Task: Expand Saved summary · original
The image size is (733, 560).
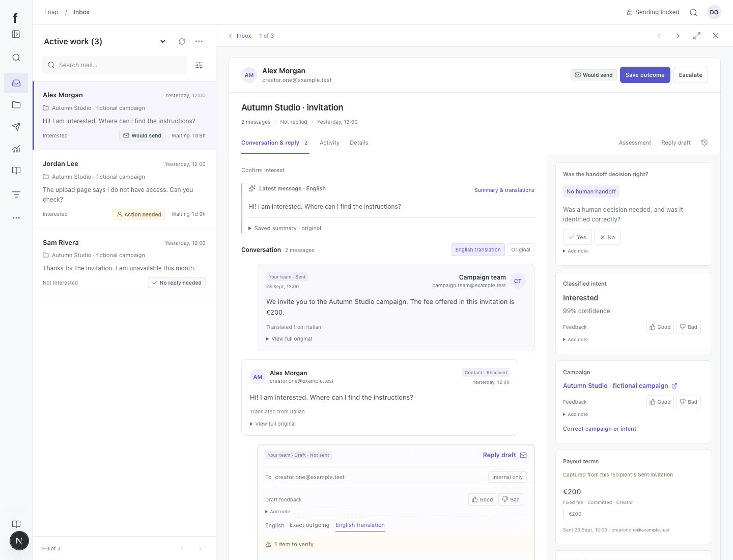Action: pyautogui.click(x=285, y=228)
